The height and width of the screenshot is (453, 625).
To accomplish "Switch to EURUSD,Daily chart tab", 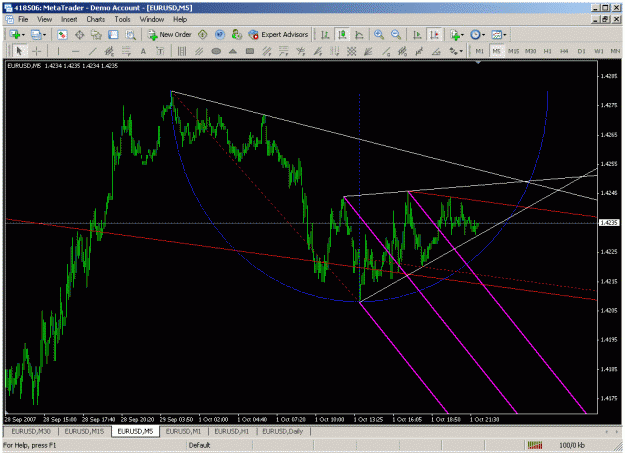I will 283,431.
